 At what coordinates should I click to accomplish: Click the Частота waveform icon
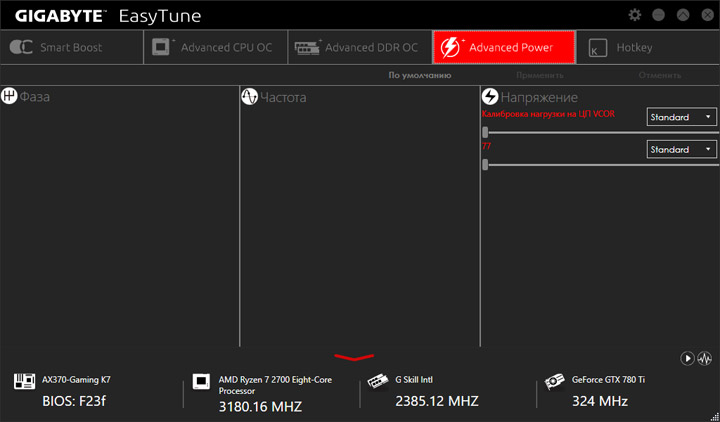pyautogui.click(x=249, y=97)
